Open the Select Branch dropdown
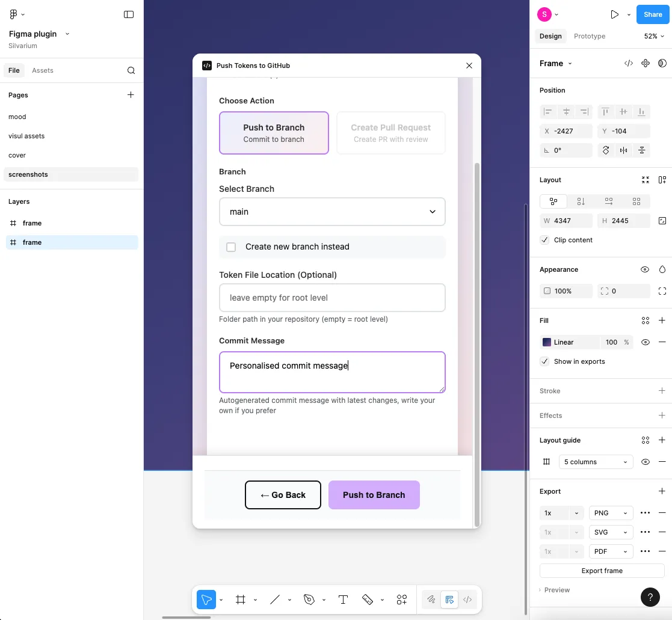 coord(332,212)
